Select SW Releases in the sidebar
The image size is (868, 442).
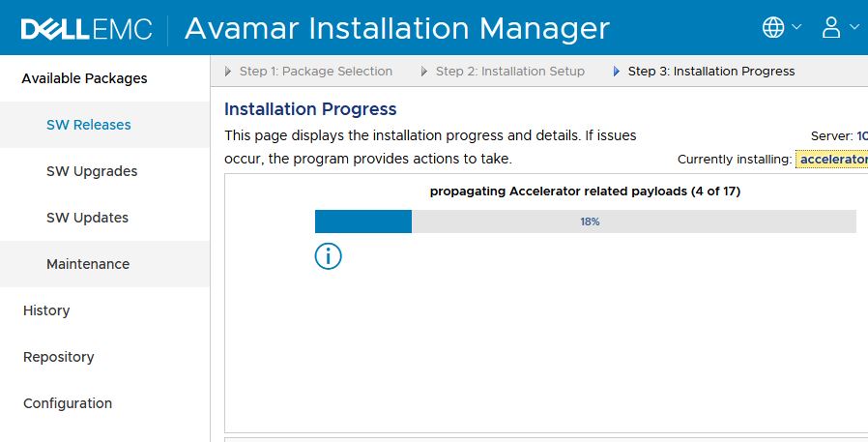pos(89,125)
